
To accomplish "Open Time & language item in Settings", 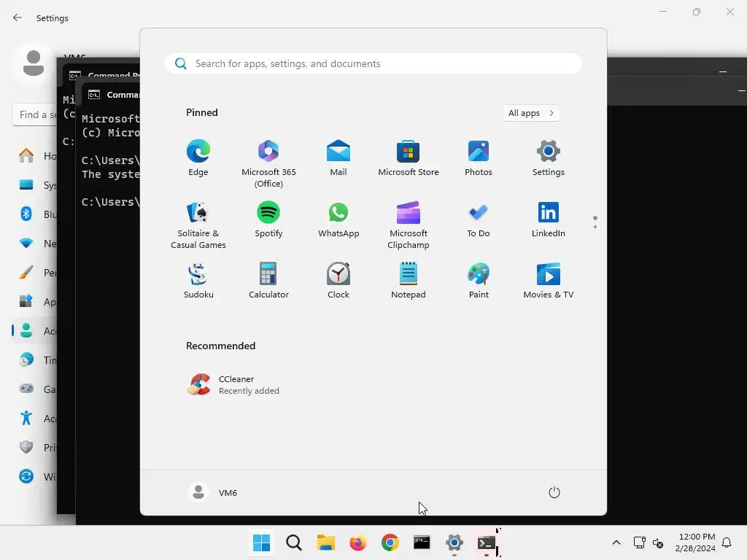I will (36, 360).
